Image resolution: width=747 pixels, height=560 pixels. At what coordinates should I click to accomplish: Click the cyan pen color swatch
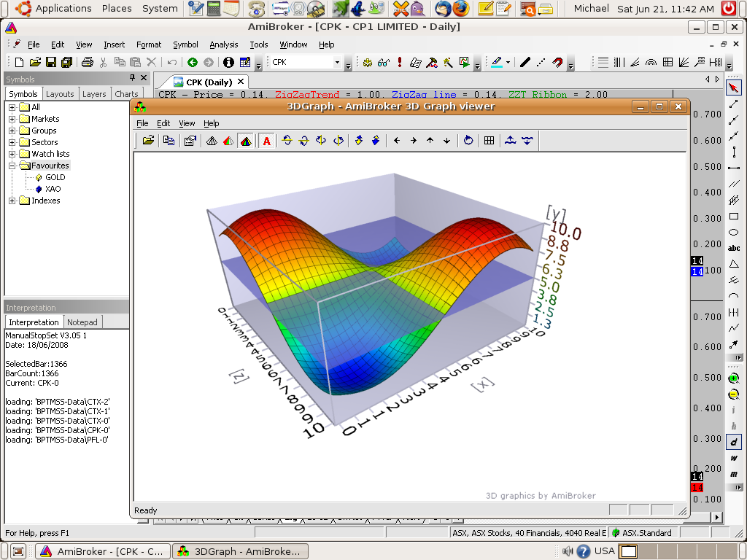click(497, 62)
